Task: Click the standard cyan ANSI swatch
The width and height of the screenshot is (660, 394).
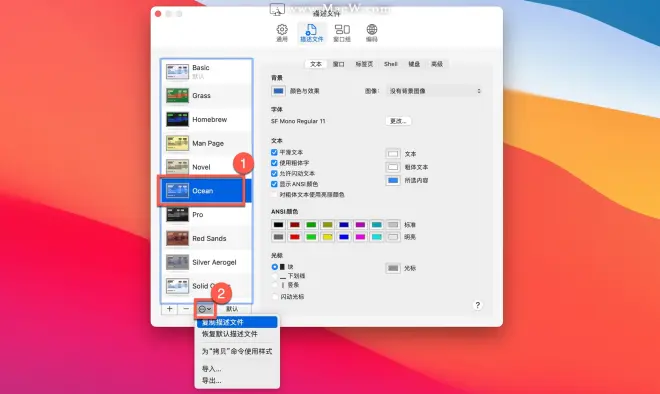Action: [x=377, y=225]
